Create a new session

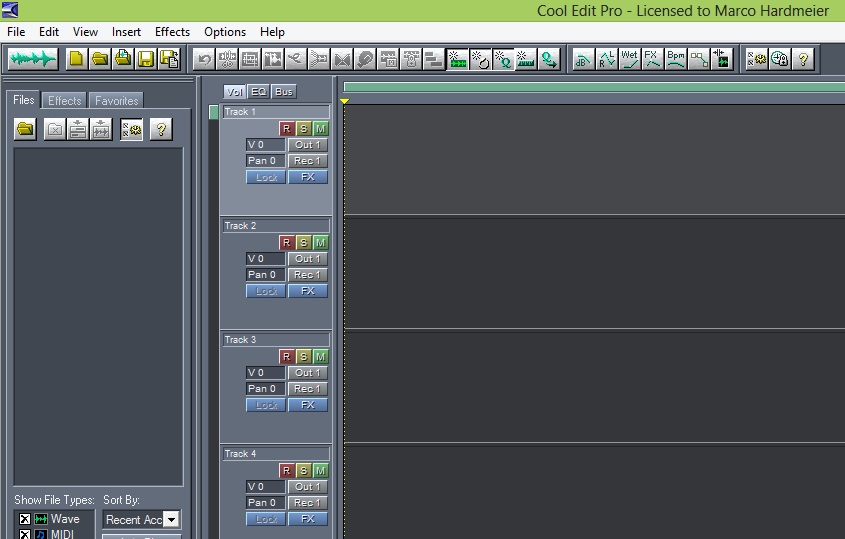pyautogui.click(x=77, y=59)
